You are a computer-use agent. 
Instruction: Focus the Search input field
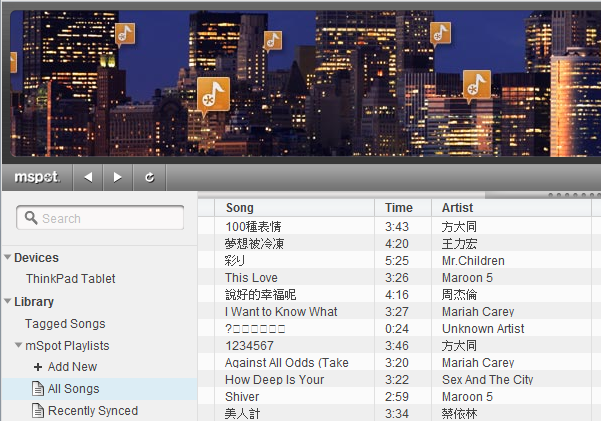point(100,218)
